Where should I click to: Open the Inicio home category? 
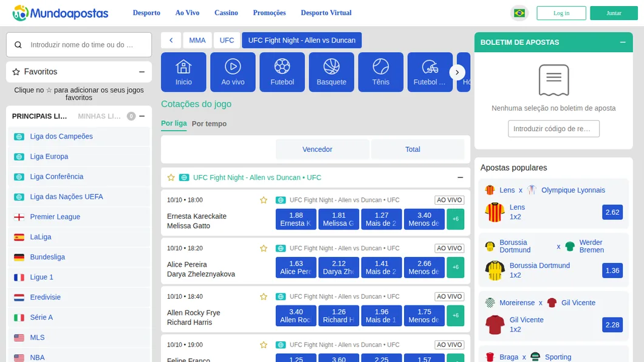point(183,72)
